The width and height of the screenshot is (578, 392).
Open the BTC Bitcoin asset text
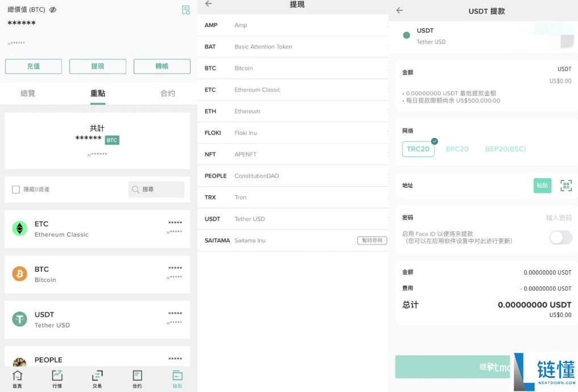[x=45, y=275]
